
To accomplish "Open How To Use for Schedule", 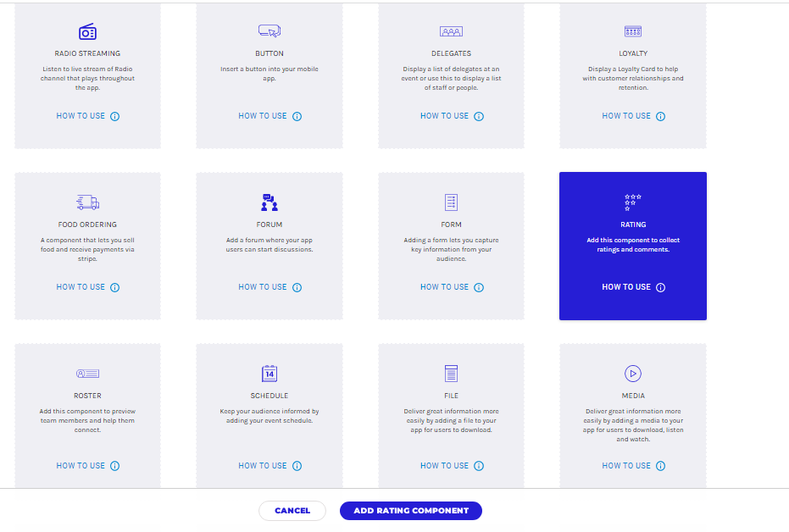I will coord(263,466).
